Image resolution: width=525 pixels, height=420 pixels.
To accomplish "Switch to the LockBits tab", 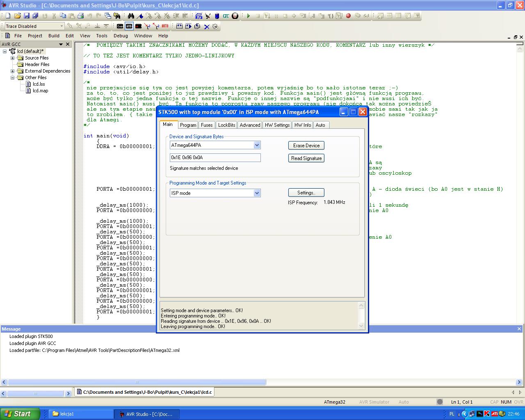I will click(226, 125).
